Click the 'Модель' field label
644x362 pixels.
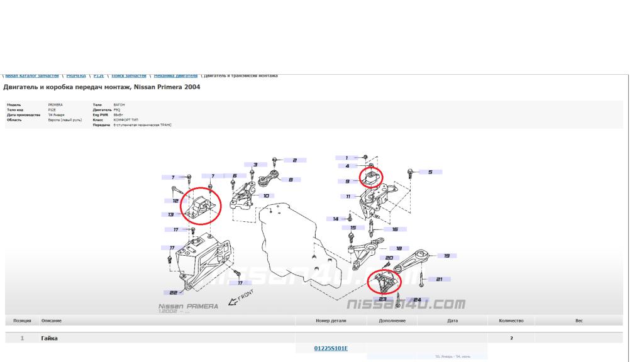[x=14, y=105]
